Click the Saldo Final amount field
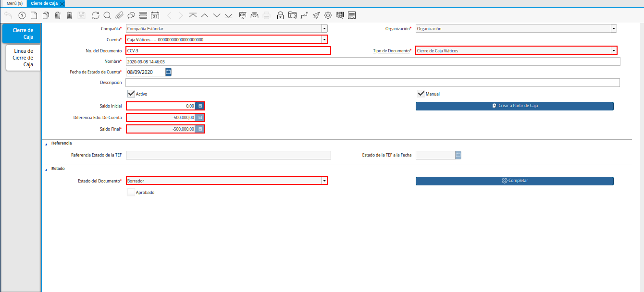 click(161, 129)
